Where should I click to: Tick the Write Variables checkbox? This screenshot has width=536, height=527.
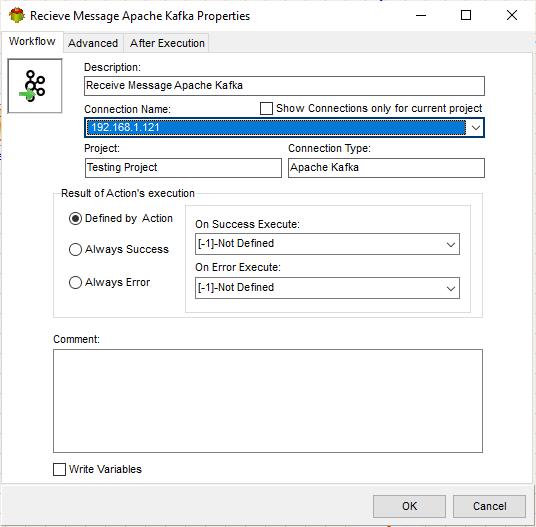tap(59, 469)
